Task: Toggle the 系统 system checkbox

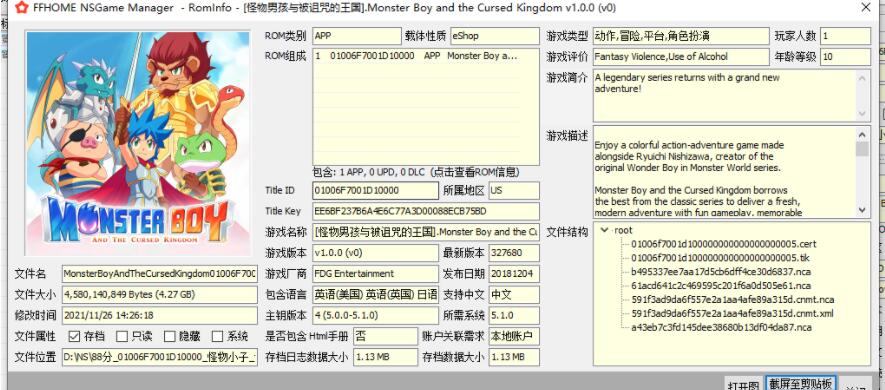Action: point(218,336)
